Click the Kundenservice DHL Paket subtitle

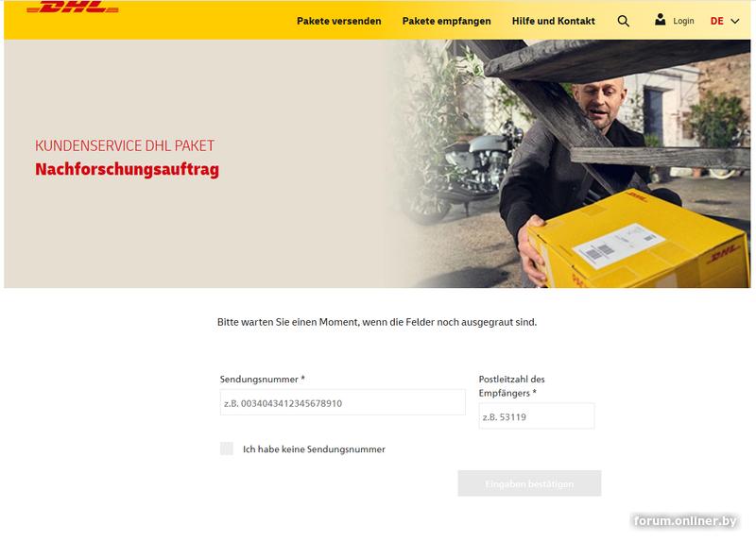[125, 145]
